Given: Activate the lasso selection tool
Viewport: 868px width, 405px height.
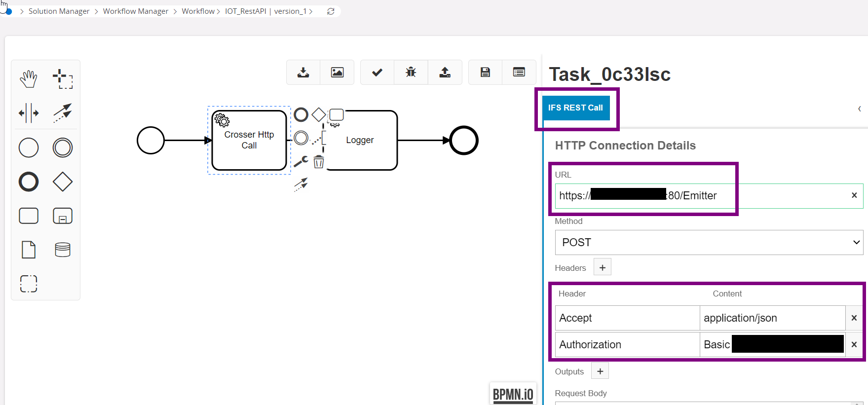Looking at the screenshot, I should click(63, 79).
